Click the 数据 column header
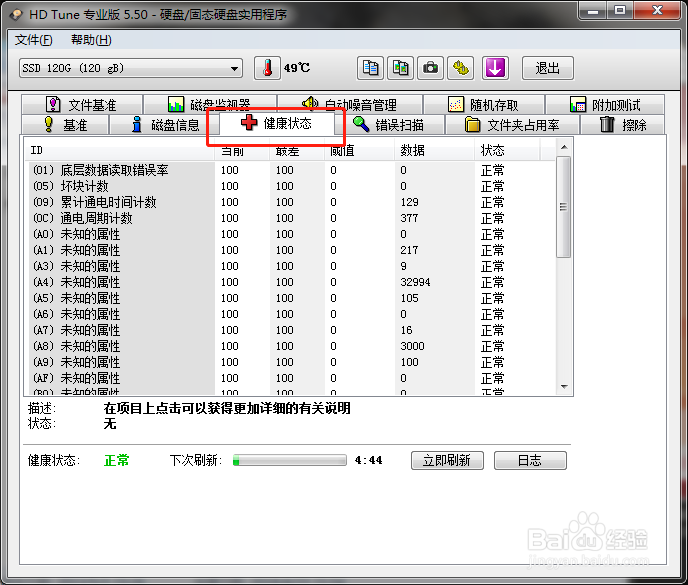Viewport: 688px width, 585px height. coord(434,151)
